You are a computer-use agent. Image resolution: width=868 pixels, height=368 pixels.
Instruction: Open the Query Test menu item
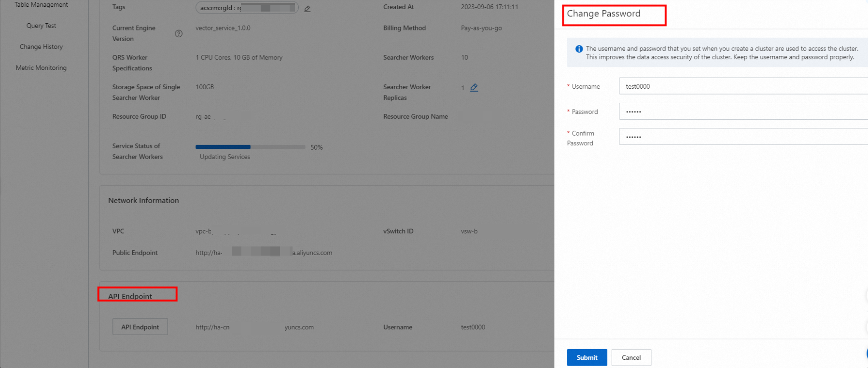click(x=41, y=26)
